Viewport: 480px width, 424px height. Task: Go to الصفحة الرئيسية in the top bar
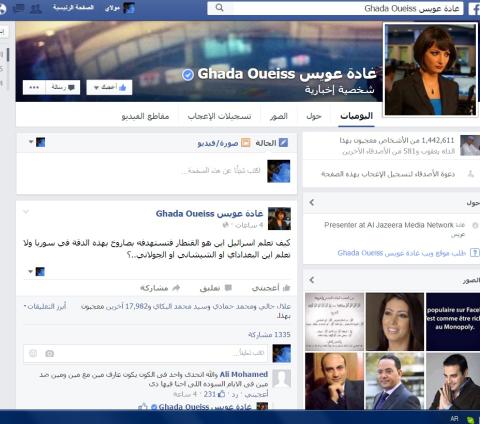(x=73, y=8)
